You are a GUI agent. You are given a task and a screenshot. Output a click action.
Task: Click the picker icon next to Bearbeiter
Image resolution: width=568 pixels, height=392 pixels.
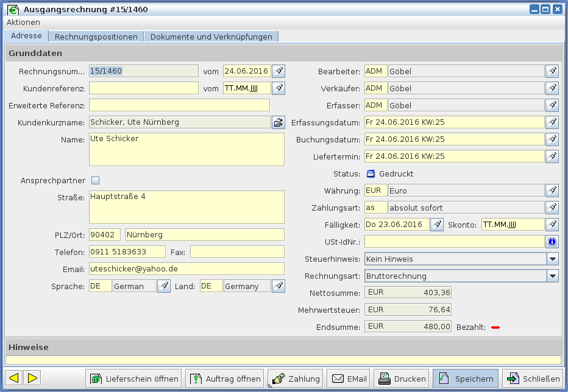pos(552,71)
